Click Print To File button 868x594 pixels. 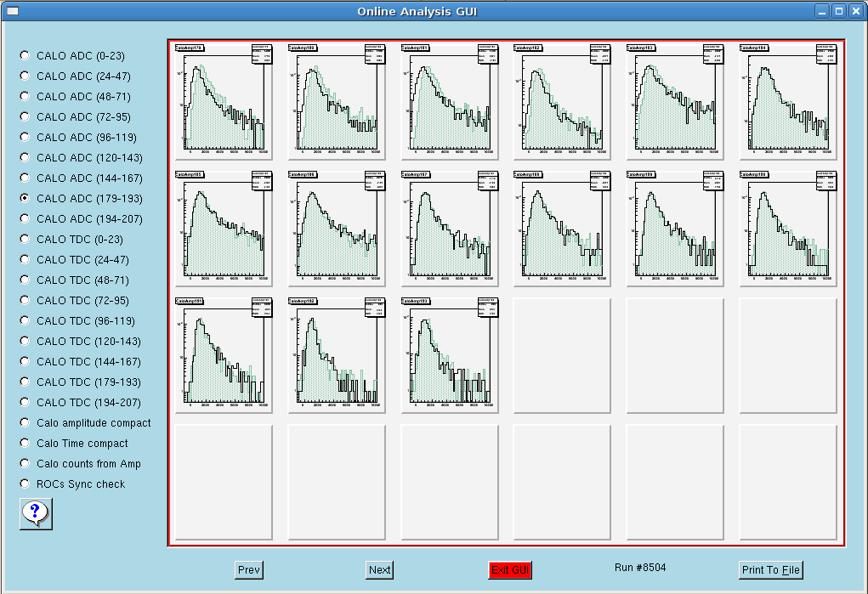pyautogui.click(x=770, y=569)
